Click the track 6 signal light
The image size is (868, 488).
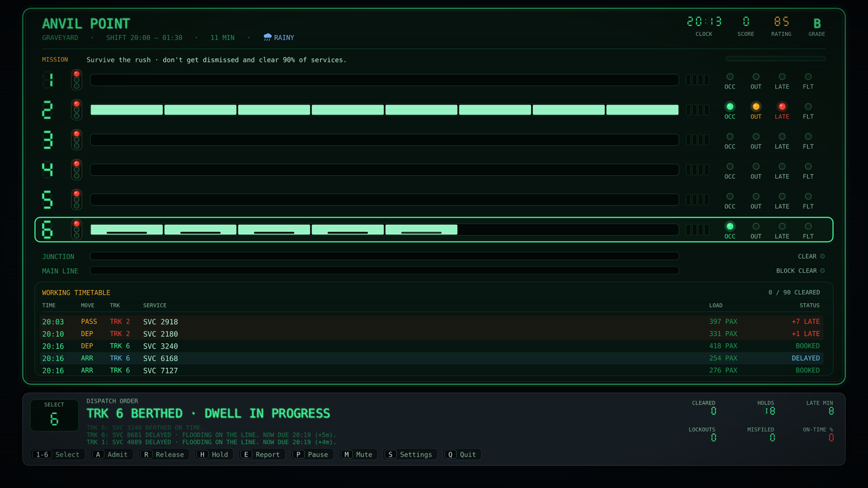(76, 229)
